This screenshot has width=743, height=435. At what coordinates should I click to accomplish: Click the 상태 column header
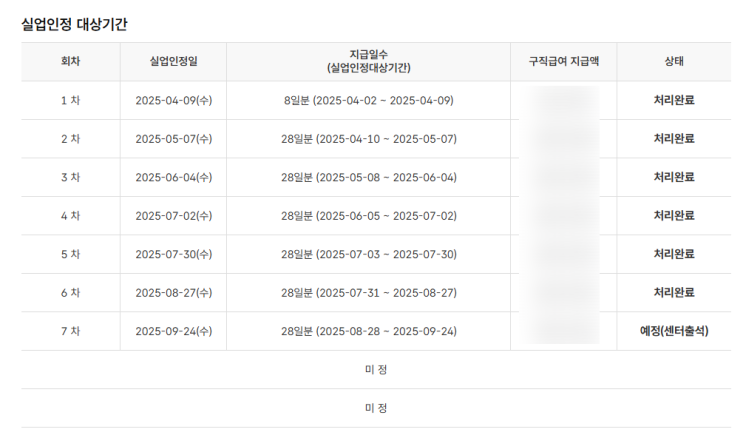pos(674,62)
